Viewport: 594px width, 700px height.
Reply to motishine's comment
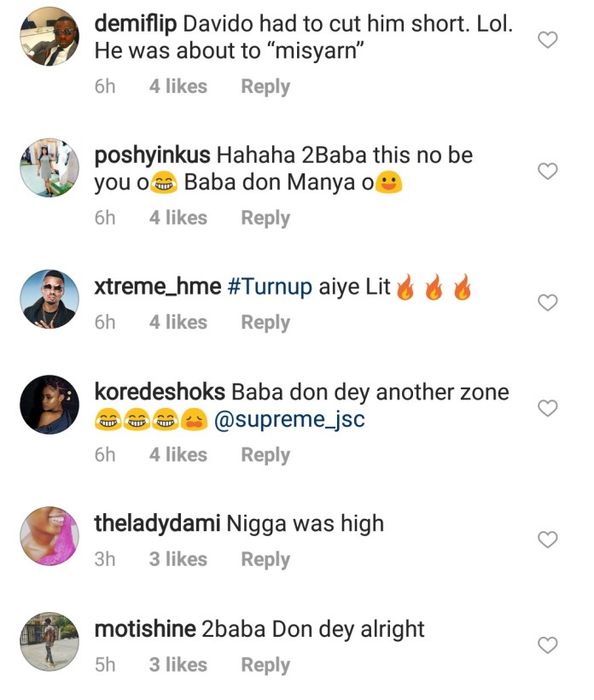point(265,665)
